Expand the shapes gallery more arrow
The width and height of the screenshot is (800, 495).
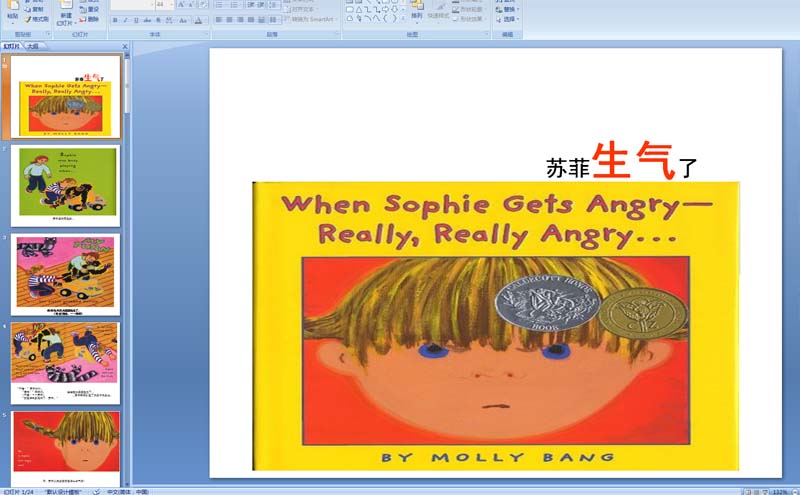[403, 18]
